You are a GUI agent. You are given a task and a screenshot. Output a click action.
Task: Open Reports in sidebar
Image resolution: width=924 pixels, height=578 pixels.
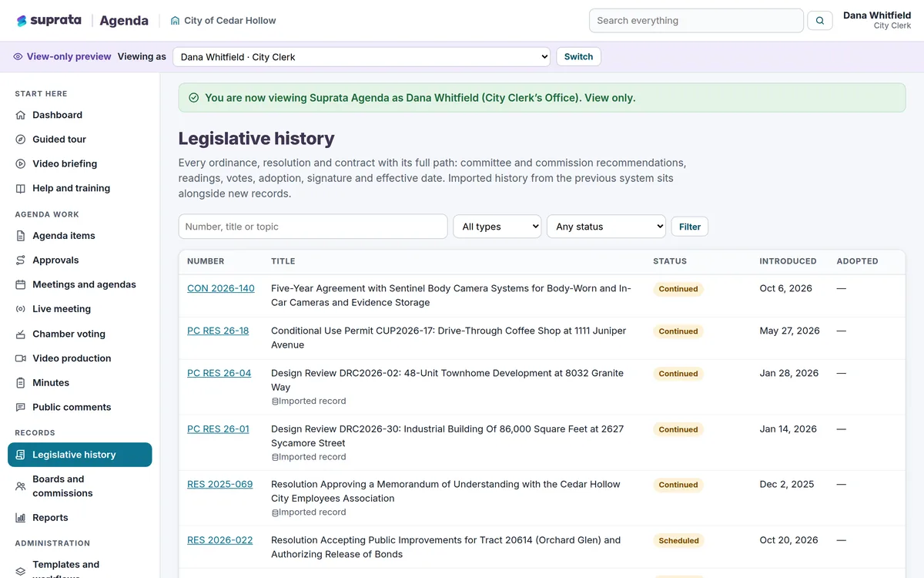[80, 518]
